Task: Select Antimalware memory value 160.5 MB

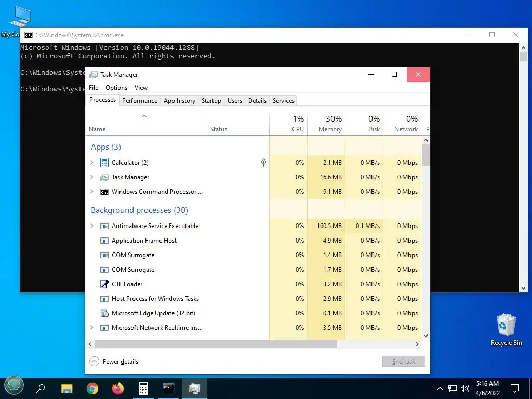Action: pos(329,226)
